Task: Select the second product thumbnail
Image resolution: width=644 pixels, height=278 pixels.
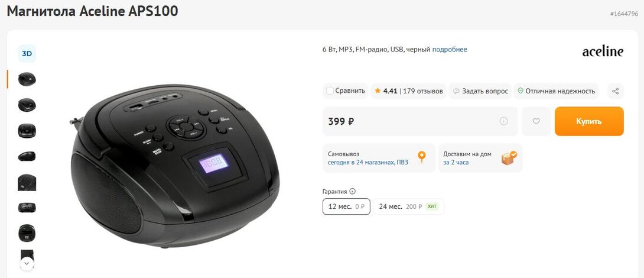Action: tap(27, 105)
